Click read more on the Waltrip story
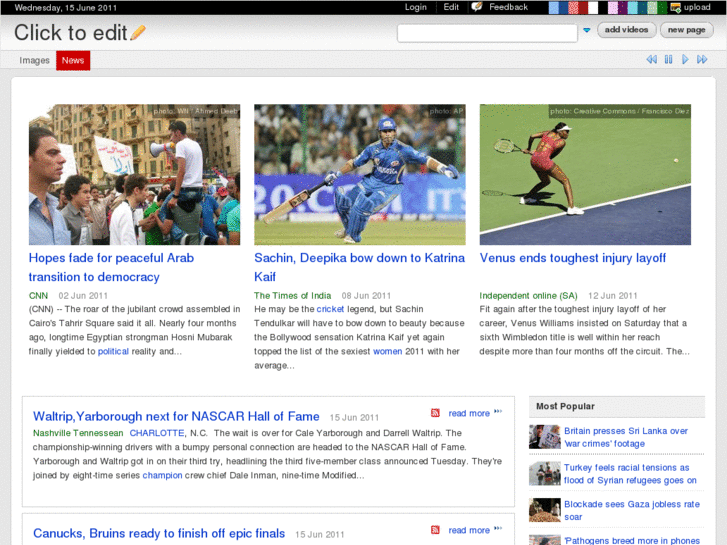The image size is (727, 545). [x=469, y=413]
